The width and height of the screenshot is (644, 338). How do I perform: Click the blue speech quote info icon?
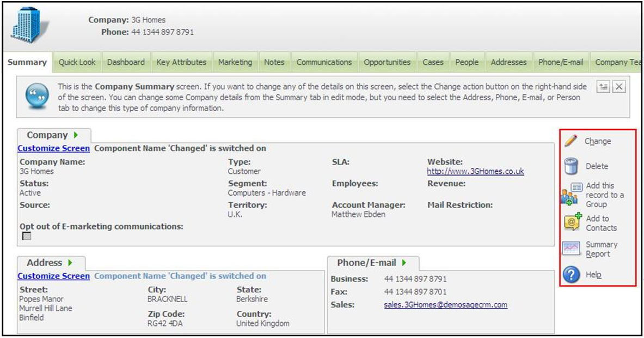click(37, 96)
